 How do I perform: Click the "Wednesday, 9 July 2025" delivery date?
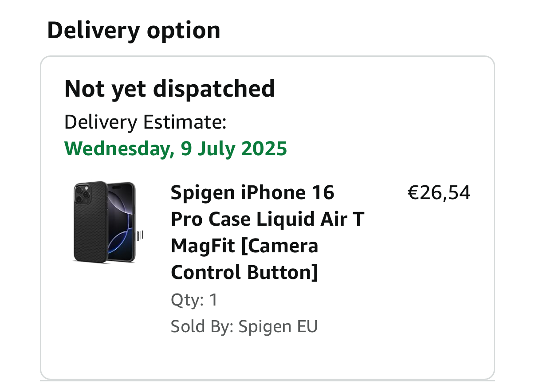point(176,149)
